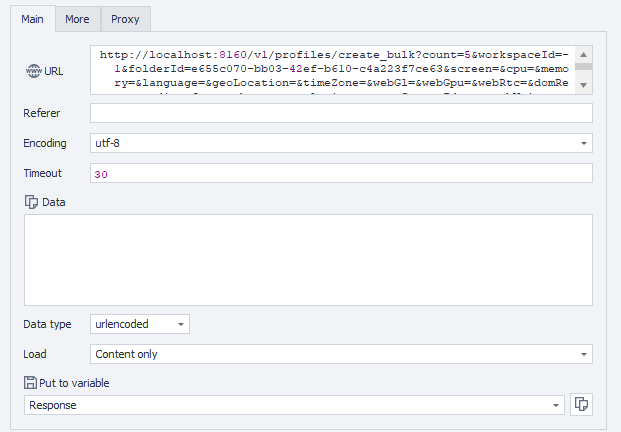Click the Response text in variable field

53,405
